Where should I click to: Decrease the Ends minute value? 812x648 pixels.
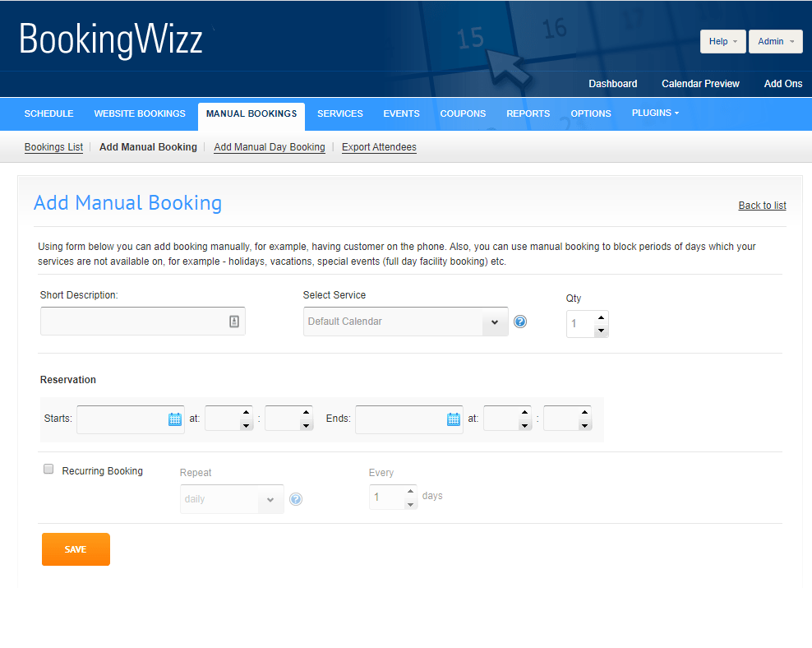click(x=584, y=426)
